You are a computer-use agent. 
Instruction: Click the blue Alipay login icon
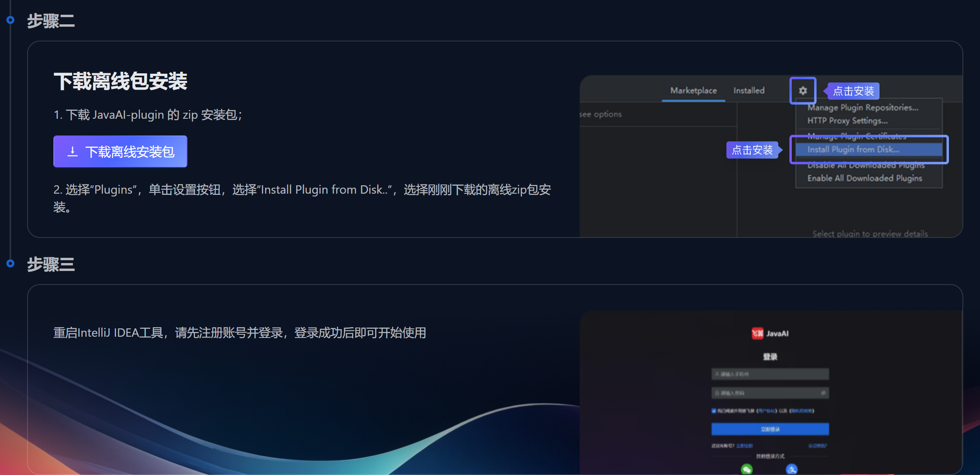[791, 469]
